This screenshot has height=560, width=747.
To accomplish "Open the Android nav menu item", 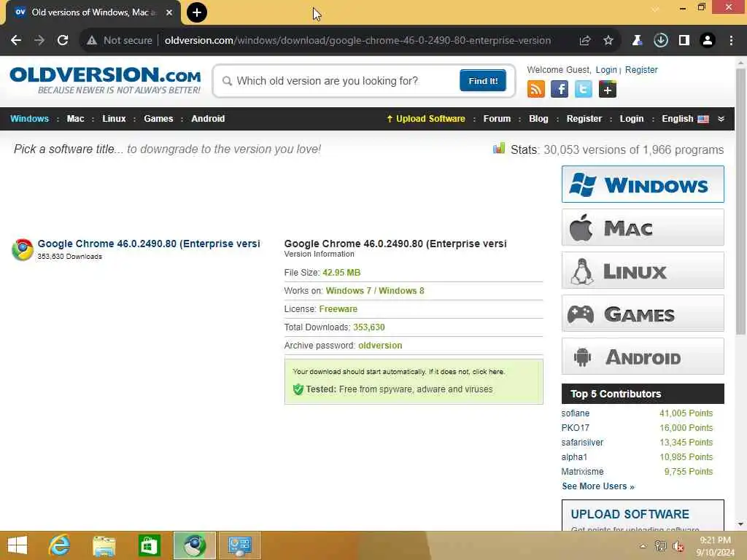I will tap(208, 119).
